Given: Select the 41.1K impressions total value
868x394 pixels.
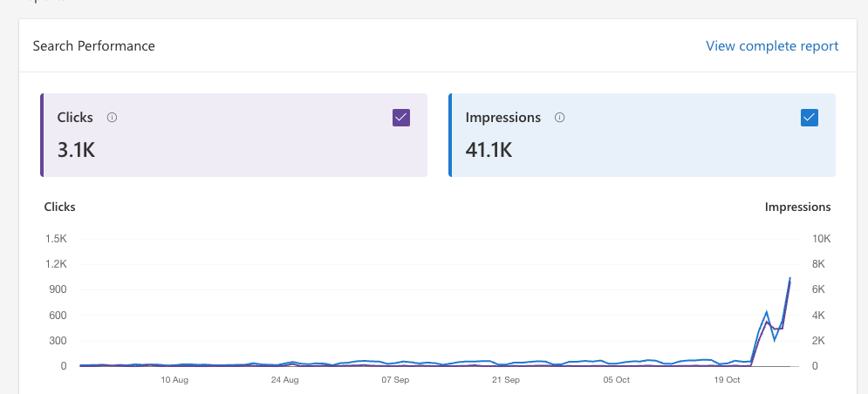Looking at the screenshot, I should [x=489, y=149].
